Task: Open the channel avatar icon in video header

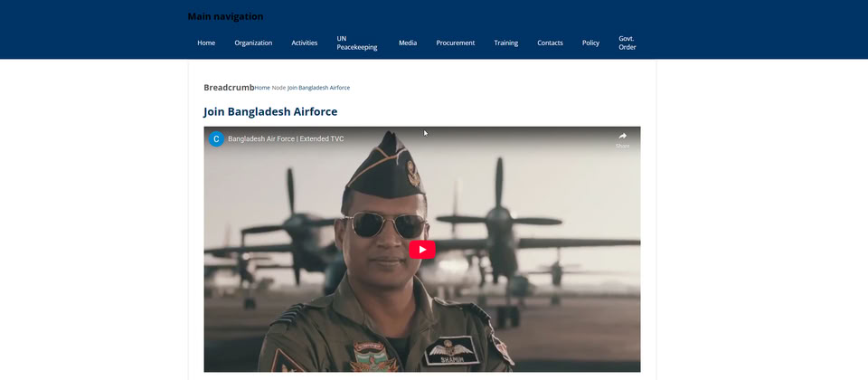Action: pyautogui.click(x=216, y=139)
